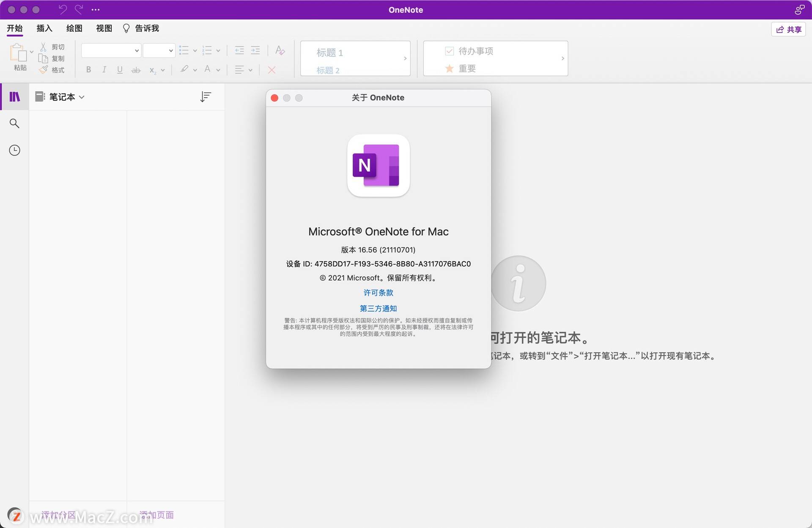This screenshot has height=528, width=812.
Task: Select the Notebooks library icon in sidebar
Action: pyautogui.click(x=14, y=96)
